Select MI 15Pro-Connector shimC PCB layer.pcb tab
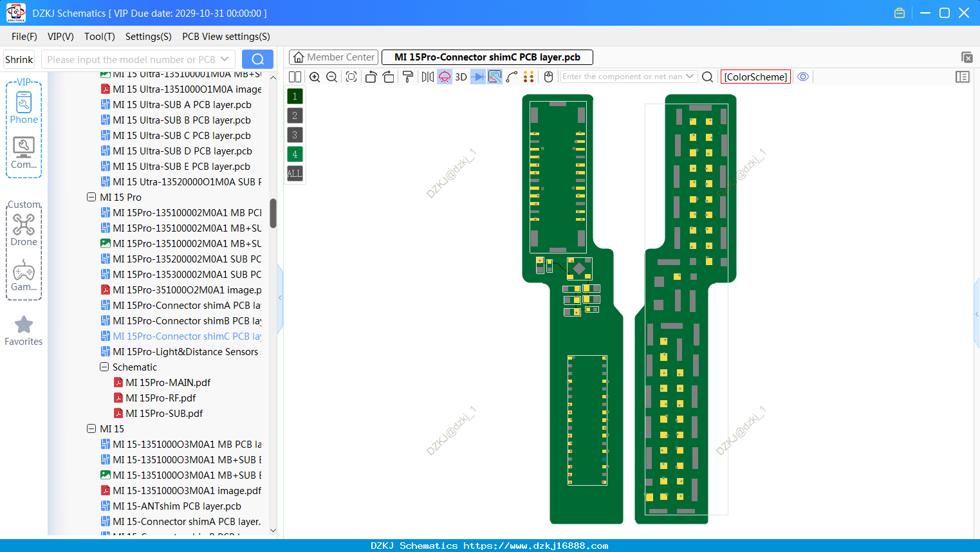 pos(487,57)
